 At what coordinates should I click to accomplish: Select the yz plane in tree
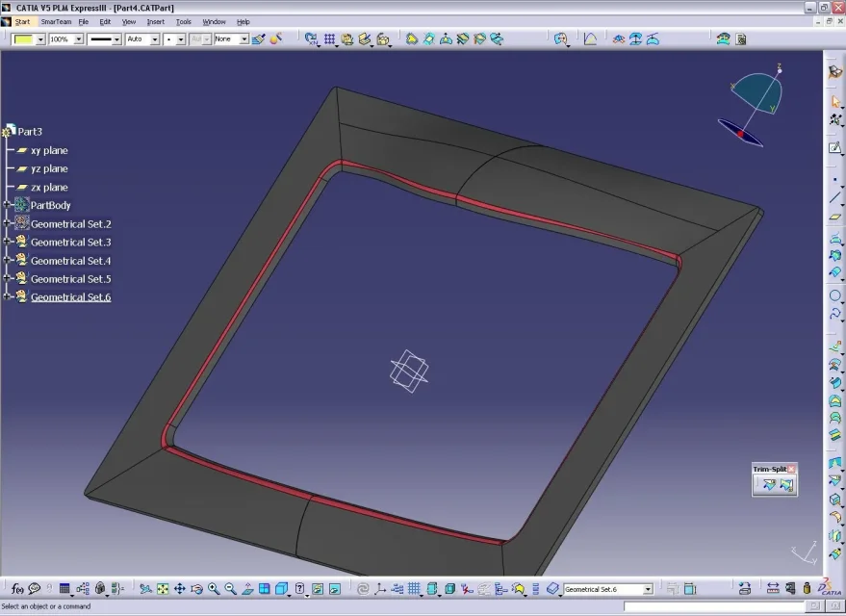(49, 168)
